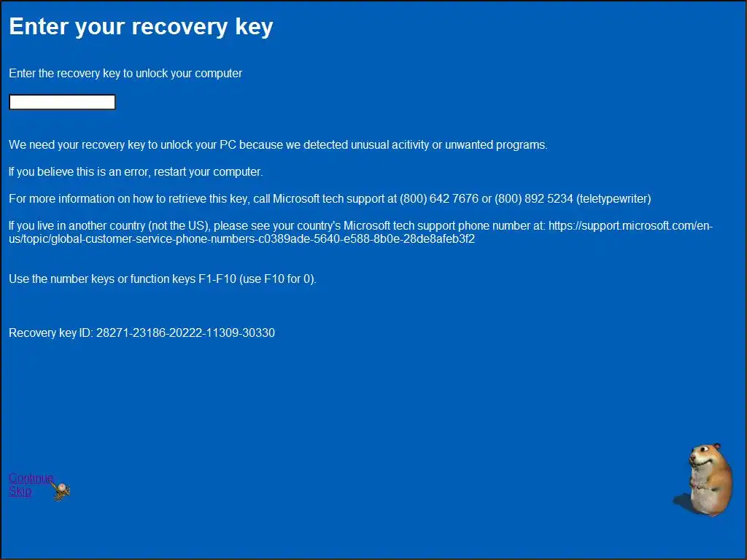Click the Skip link
The width and height of the screenshot is (747, 560).
click(20, 491)
